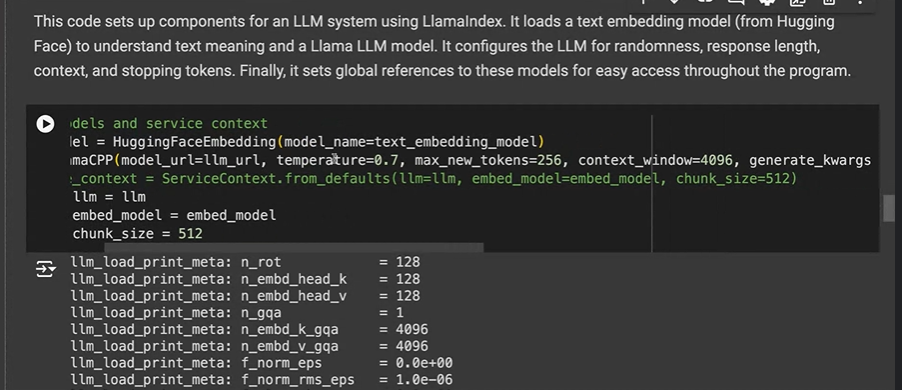Viewport: 902px width, 390px height.
Task: Click the ServiceContext.from_defaults code line
Action: [434, 178]
